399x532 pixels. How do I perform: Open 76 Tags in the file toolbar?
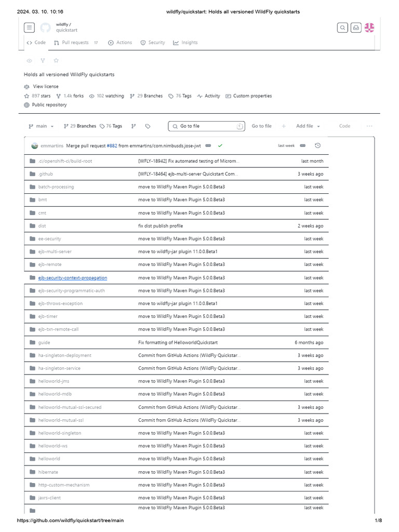coord(111,126)
